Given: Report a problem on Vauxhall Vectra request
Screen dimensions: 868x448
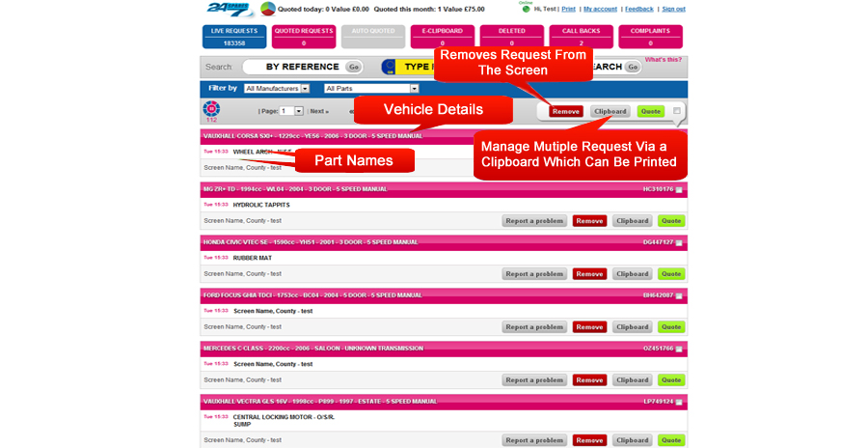Looking at the screenshot, I should (x=534, y=440).
